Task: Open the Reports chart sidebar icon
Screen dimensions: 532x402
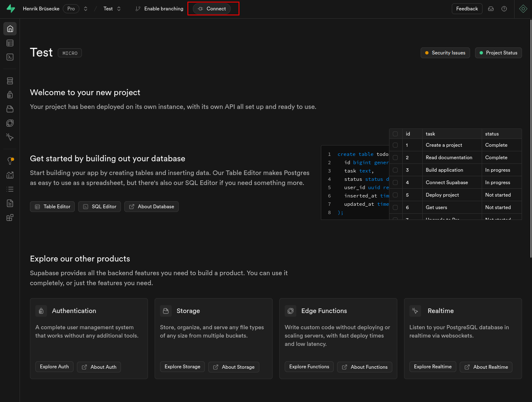Action: point(10,175)
